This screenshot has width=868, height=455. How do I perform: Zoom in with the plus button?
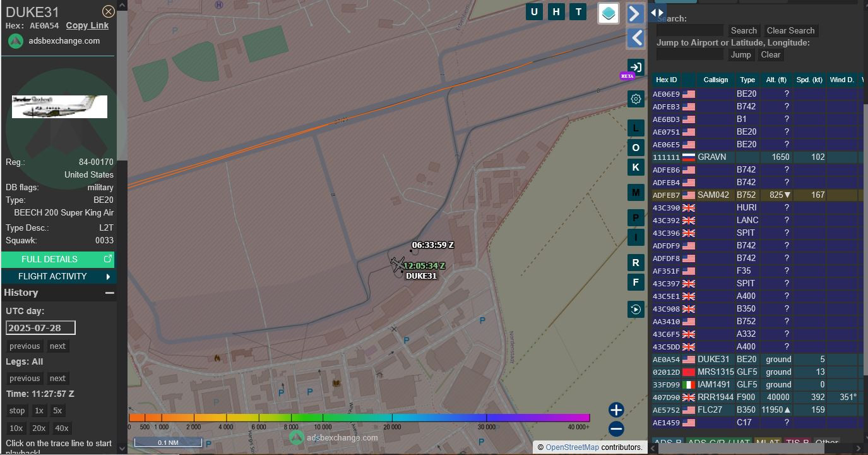coord(616,409)
